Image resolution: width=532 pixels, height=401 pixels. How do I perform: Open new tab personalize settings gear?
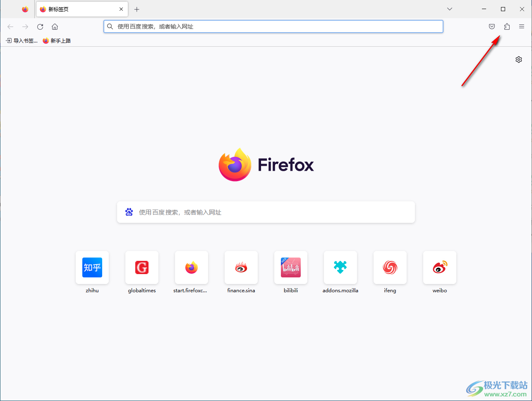519,60
